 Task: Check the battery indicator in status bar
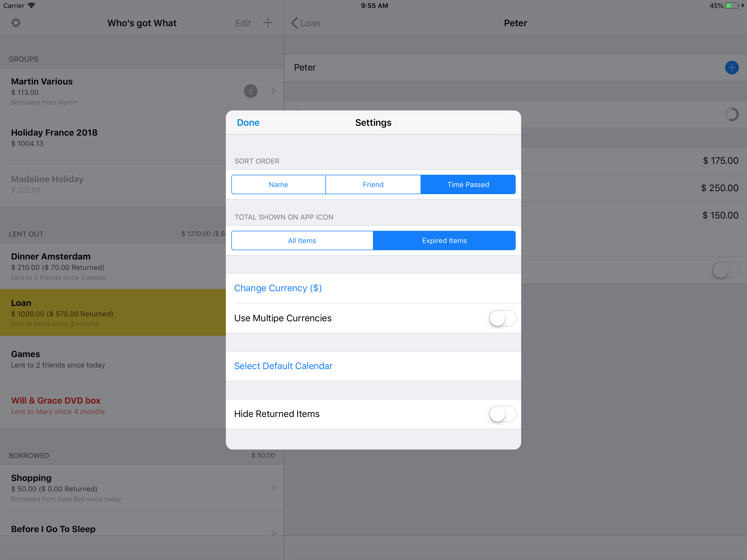coord(732,6)
